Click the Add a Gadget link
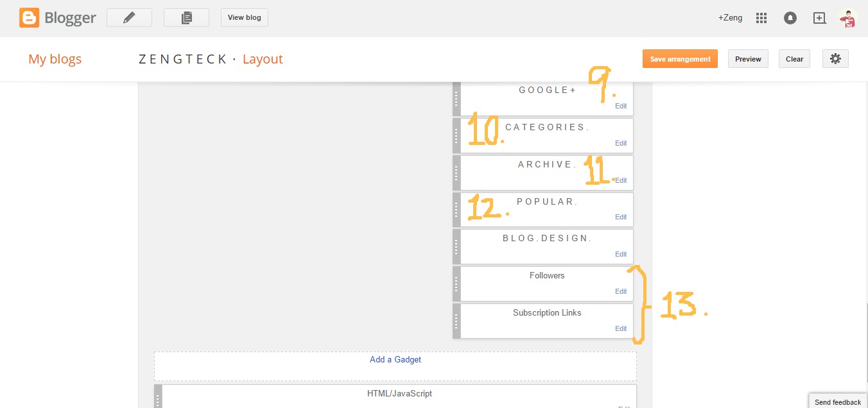The height and width of the screenshot is (408, 868). (395, 360)
